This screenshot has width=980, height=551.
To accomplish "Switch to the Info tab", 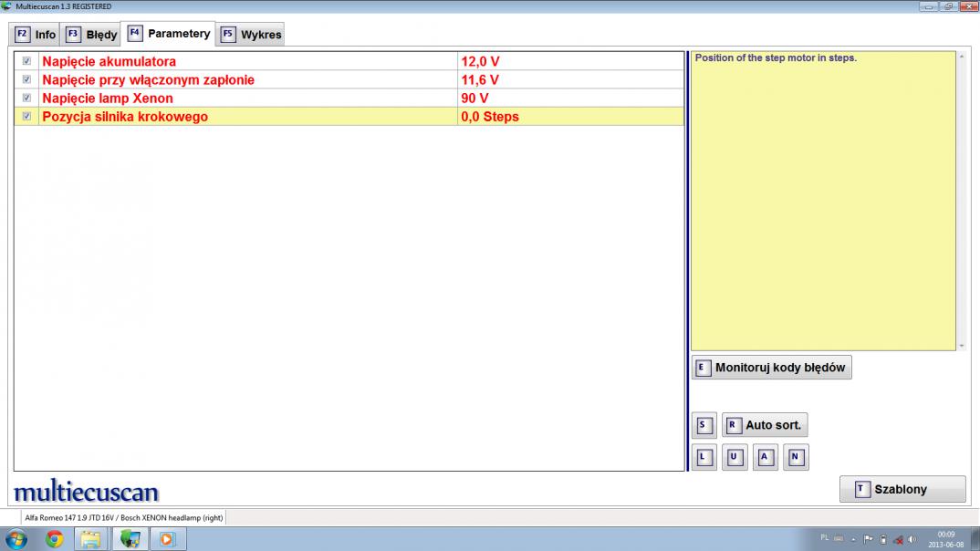I will [35, 35].
